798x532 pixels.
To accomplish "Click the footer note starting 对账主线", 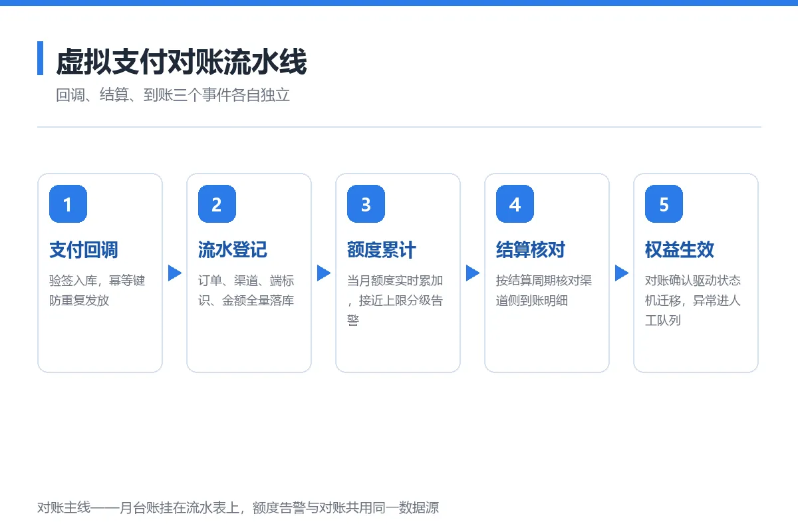I will [x=238, y=508].
